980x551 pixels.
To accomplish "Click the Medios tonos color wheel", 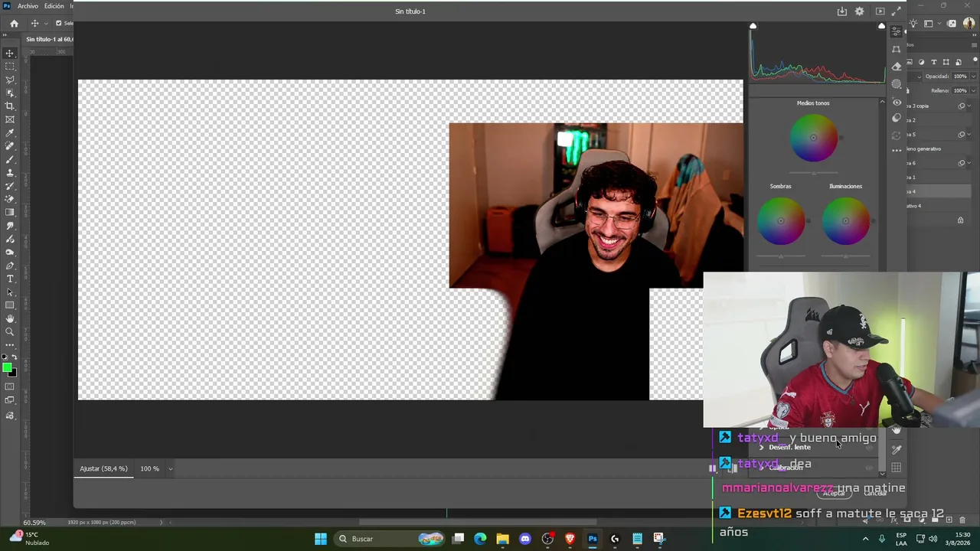I will tap(814, 138).
